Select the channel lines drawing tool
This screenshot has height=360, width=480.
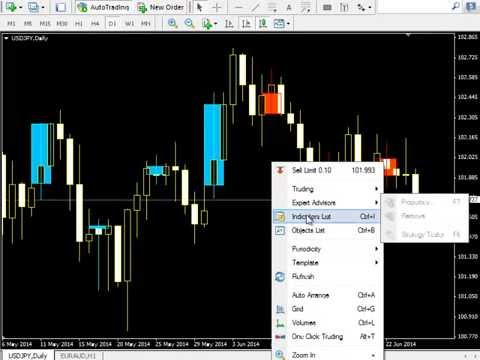[x=272, y=7]
